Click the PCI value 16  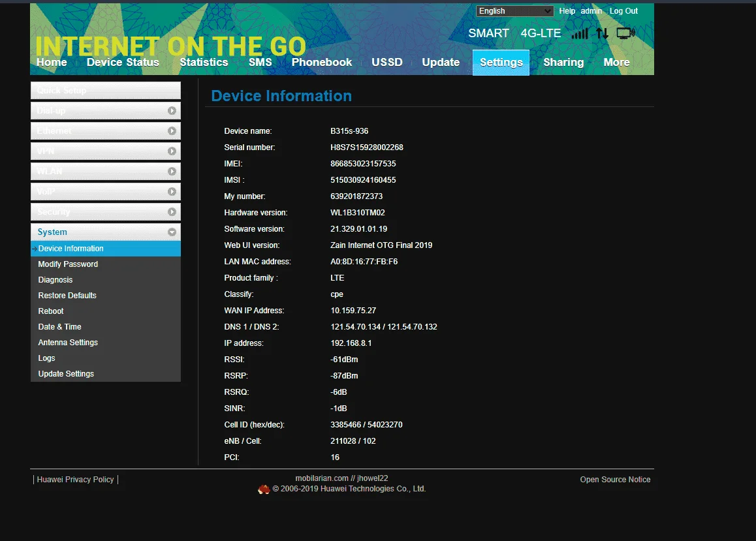[335, 457]
